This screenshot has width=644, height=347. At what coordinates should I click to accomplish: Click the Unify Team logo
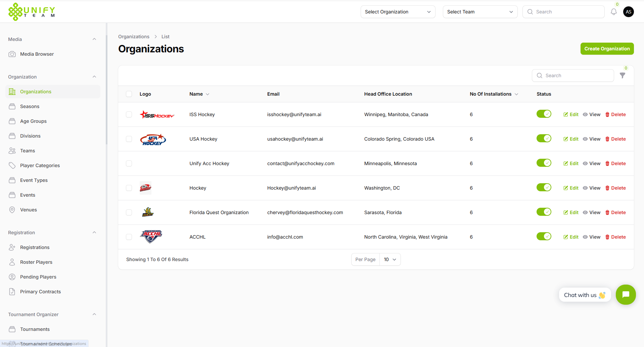point(32,12)
